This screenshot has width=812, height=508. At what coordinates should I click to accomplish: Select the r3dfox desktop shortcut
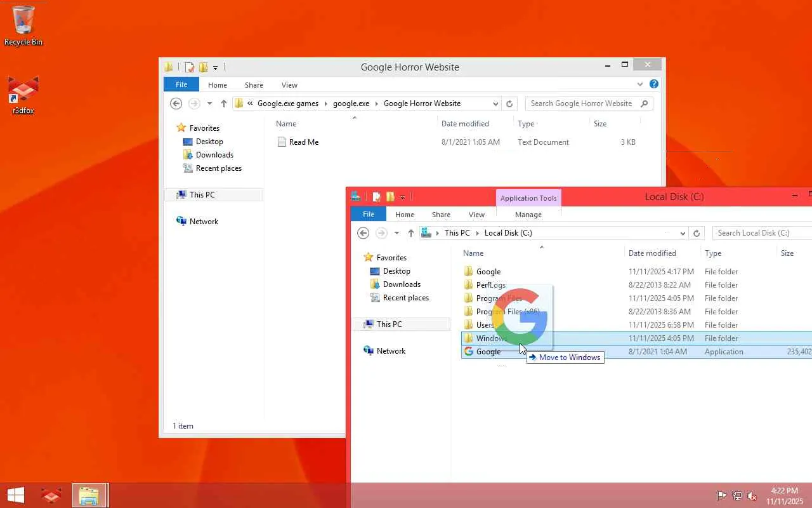[x=23, y=95]
